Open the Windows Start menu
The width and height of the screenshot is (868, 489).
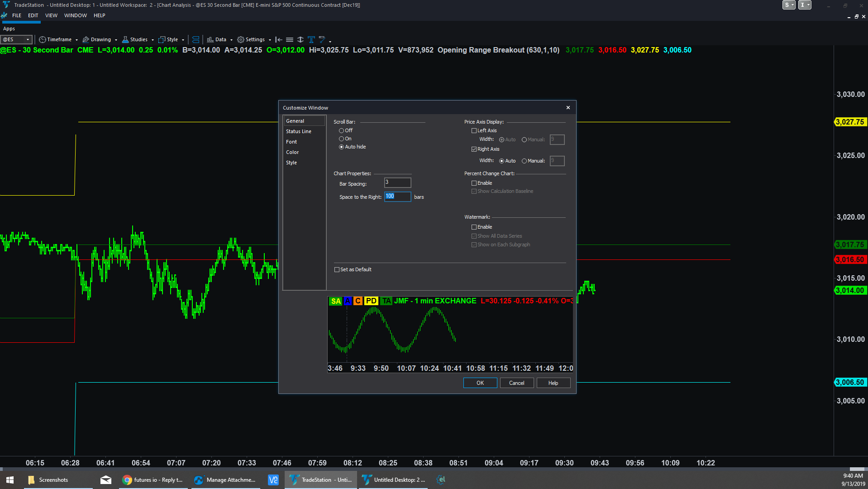[10, 480]
